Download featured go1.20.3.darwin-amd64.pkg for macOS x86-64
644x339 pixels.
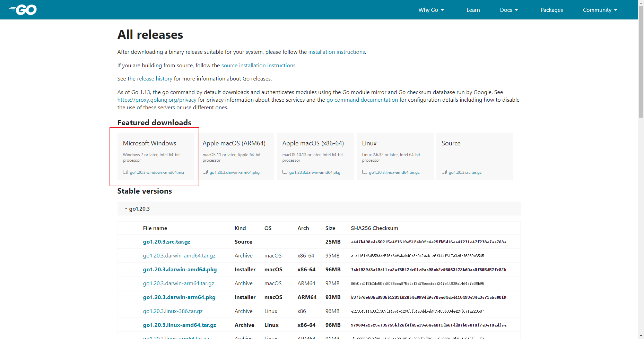315,172
